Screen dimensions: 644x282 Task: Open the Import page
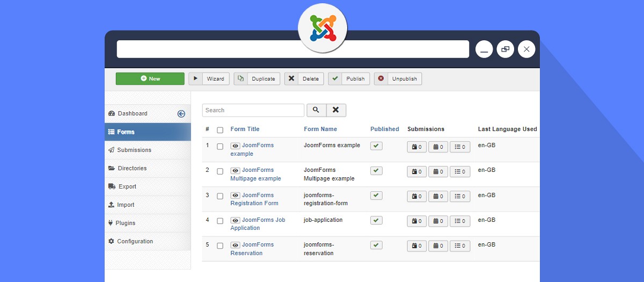(148, 205)
